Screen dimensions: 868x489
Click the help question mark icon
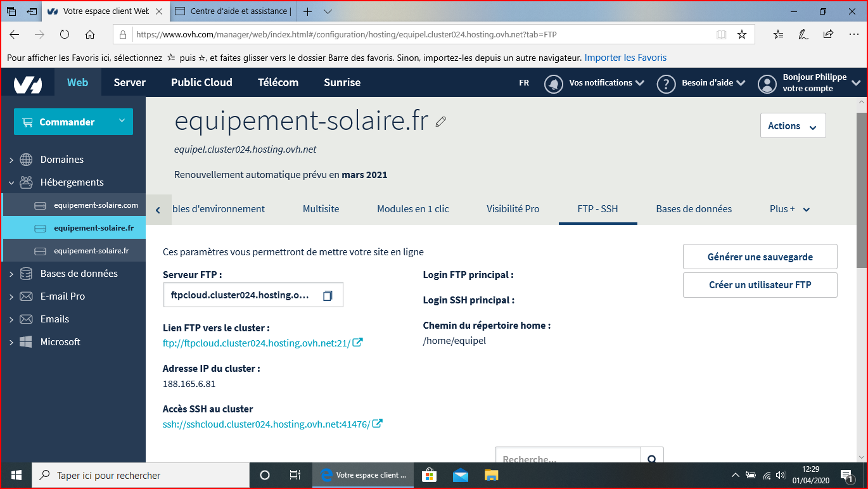[x=666, y=84]
